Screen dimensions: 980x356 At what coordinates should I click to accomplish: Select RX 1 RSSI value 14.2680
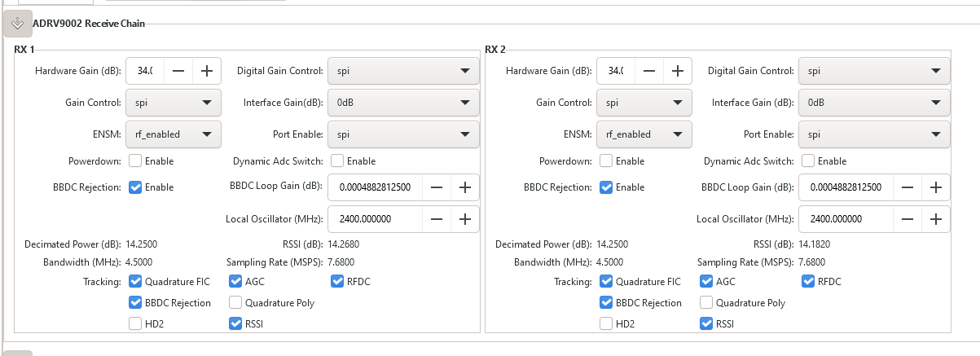click(344, 244)
